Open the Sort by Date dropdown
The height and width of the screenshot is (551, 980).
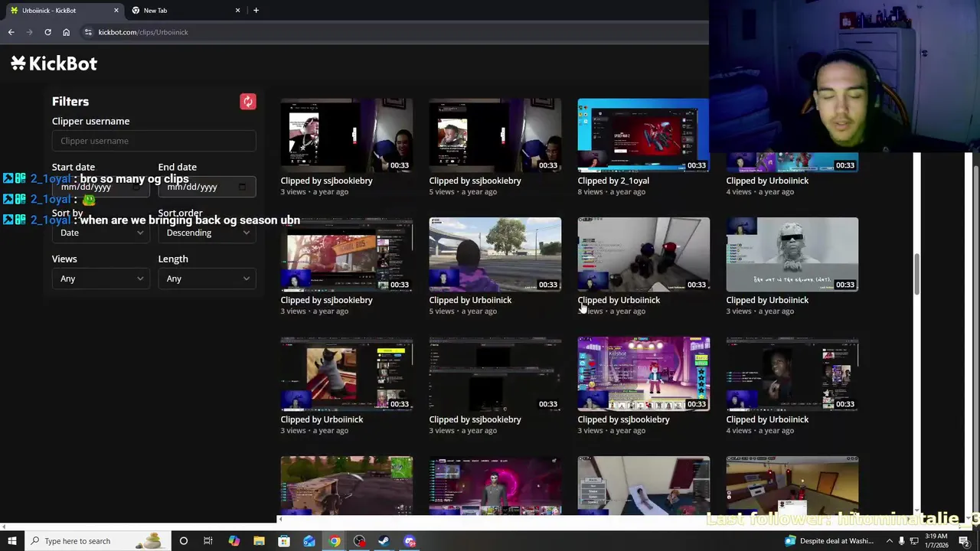pos(100,233)
